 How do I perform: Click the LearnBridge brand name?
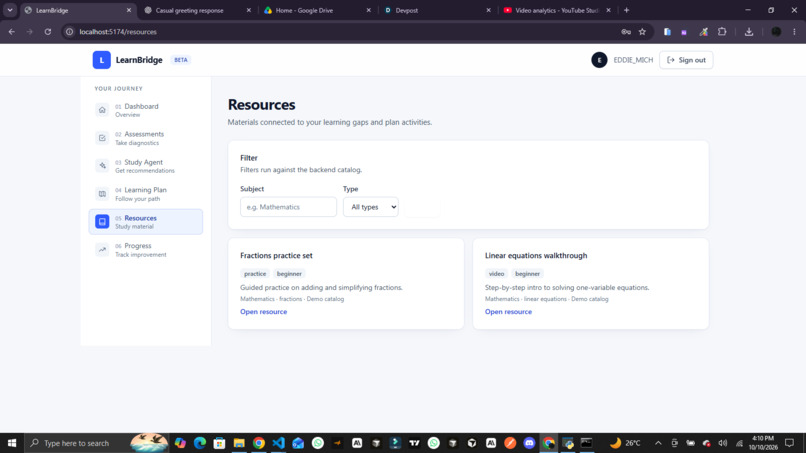tap(139, 60)
